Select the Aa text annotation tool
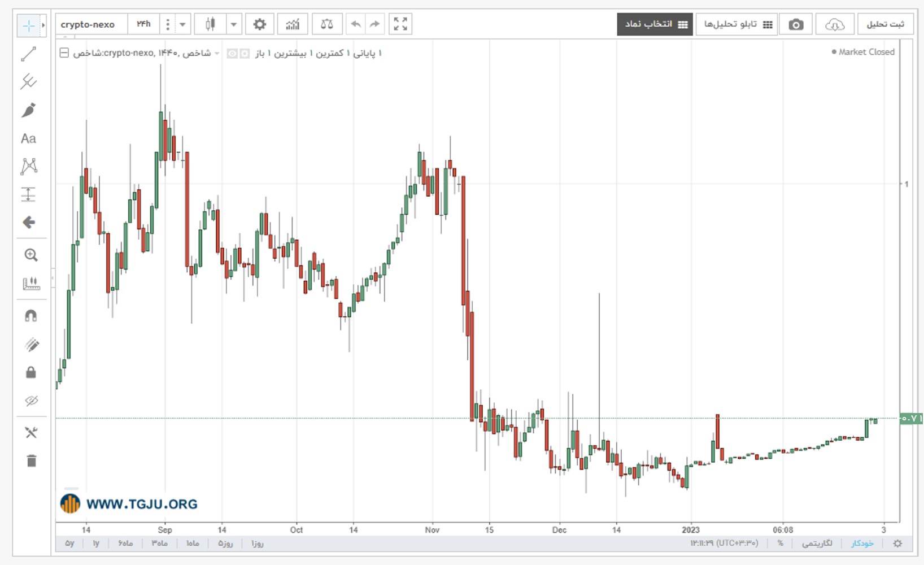Image resolution: width=924 pixels, height=565 pixels. [29, 138]
